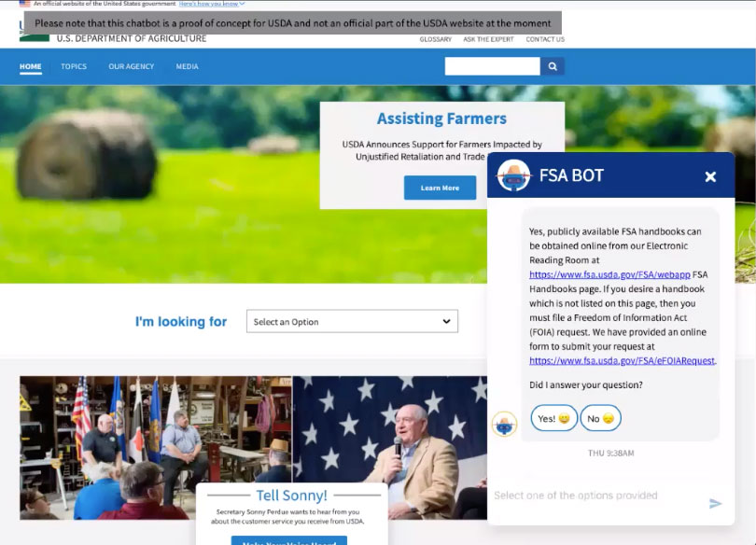Open the MEDIA menu
This screenshot has height=545, width=756.
click(x=187, y=66)
